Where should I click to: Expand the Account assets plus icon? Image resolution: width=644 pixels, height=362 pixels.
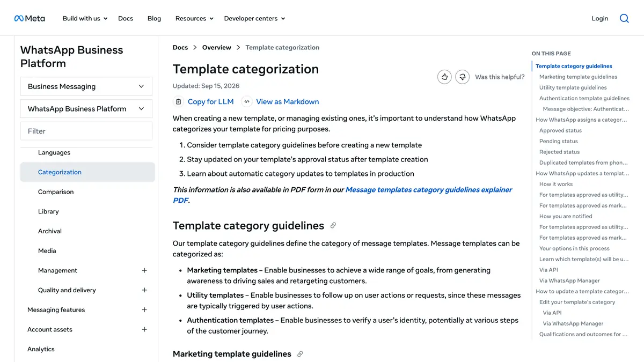[x=144, y=329]
